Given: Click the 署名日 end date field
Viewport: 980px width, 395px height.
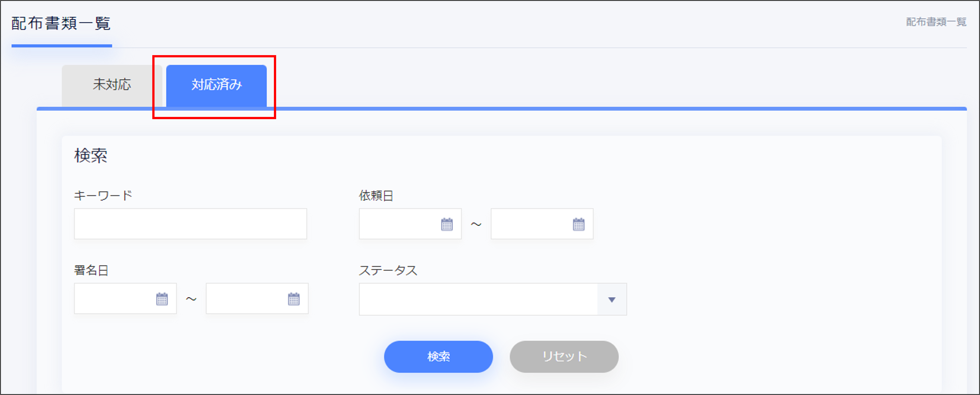Looking at the screenshot, I should coord(257,298).
